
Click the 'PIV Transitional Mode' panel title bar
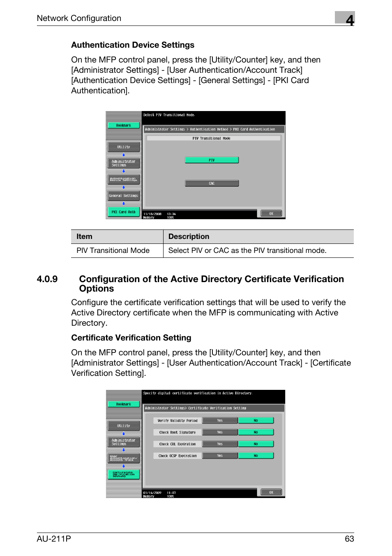213,138
